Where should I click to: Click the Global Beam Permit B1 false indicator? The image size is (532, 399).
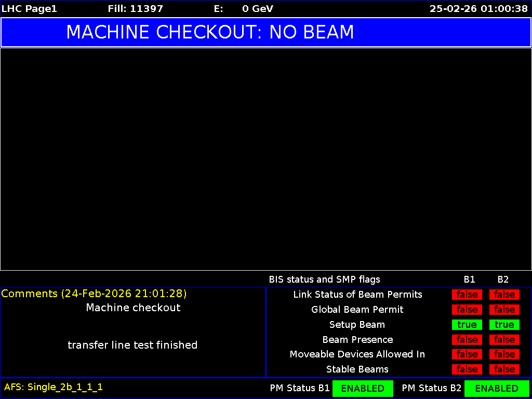pos(467,310)
